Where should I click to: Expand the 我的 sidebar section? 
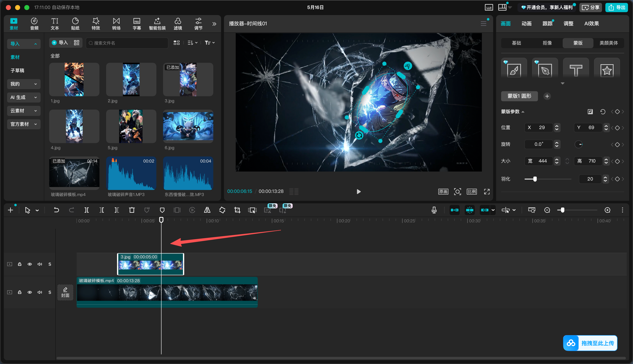coord(24,84)
